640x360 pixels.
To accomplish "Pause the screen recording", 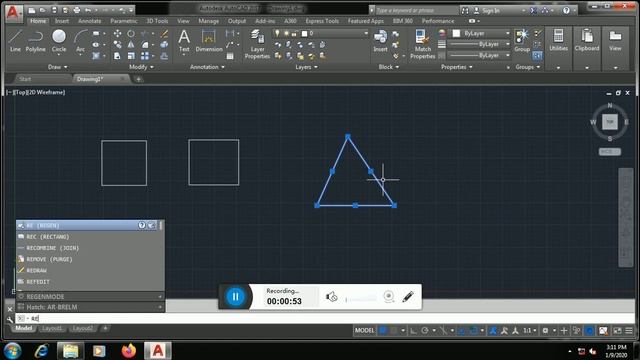I will (x=235, y=297).
